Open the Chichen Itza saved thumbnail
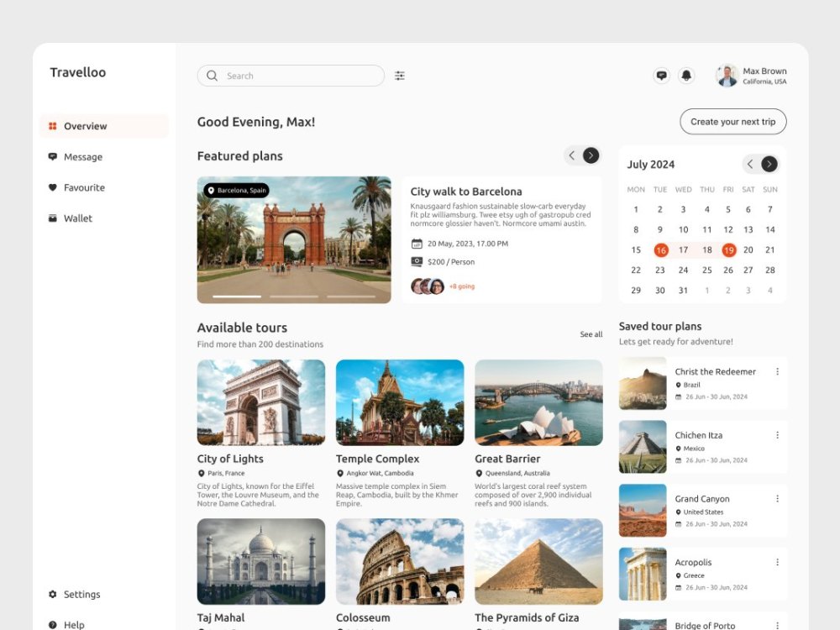840x630 pixels. [x=643, y=447]
